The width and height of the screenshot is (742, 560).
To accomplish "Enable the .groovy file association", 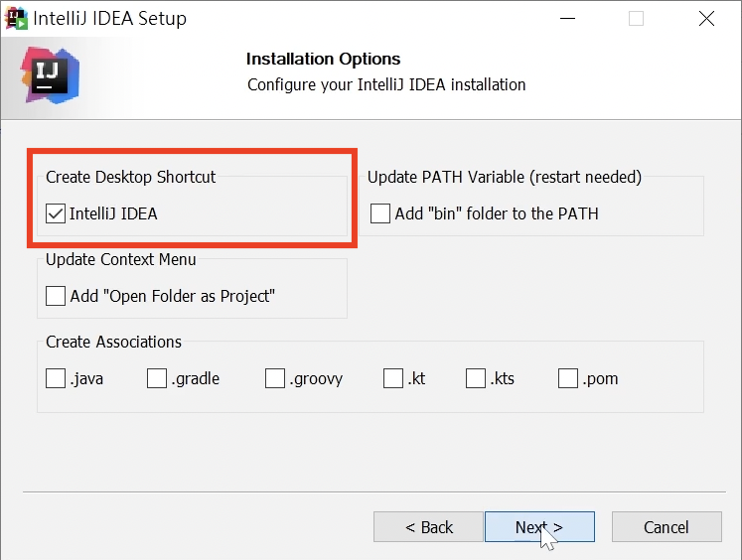I will 275,378.
